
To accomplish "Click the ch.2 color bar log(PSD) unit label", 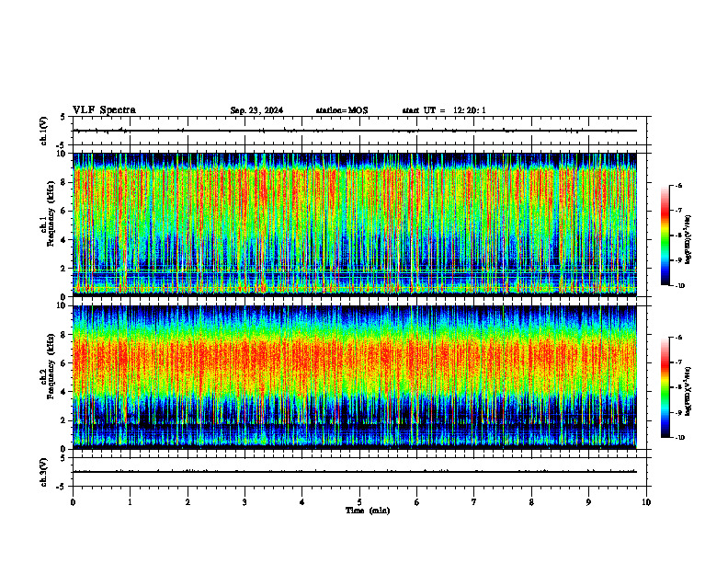I will 688,391.
